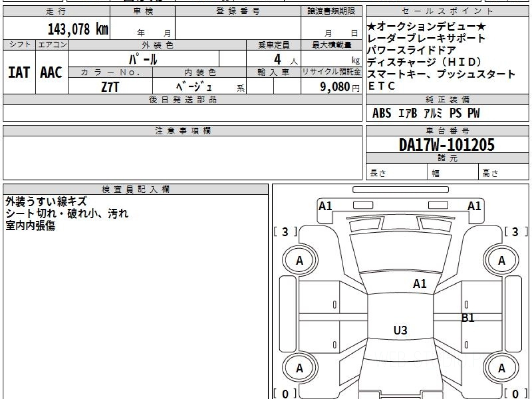The image size is (532, 399).
Task: Click the 後日発送部品 section header
Action: point(182,100)
